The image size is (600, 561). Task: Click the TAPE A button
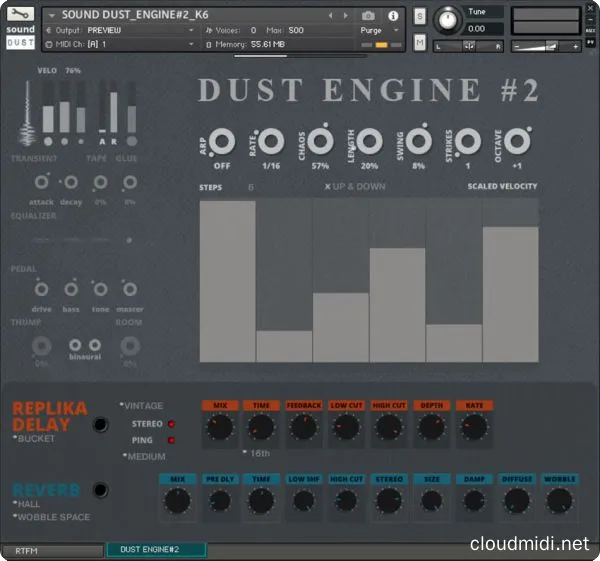click(102, 142)
